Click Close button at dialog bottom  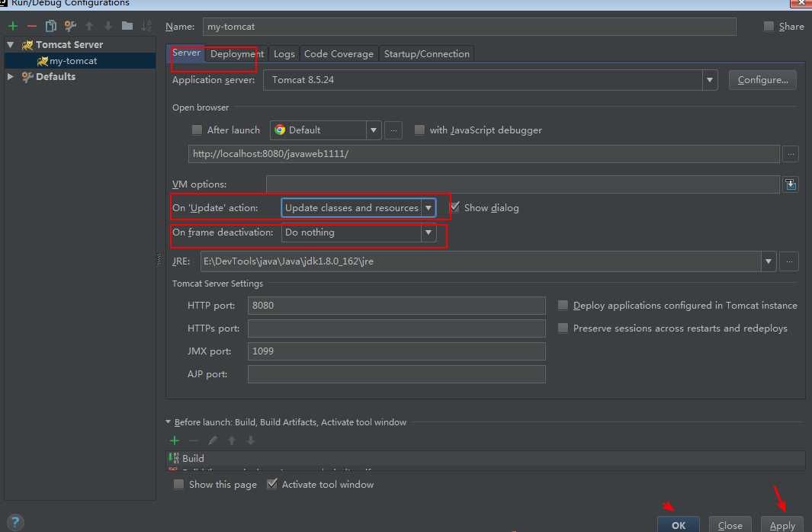point(730,524)
